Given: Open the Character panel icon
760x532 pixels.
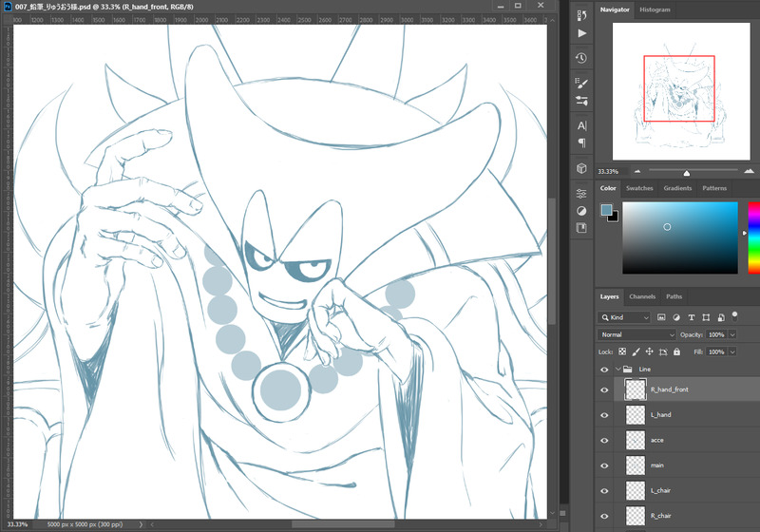Looking at the screenshot, I should 581,125.
